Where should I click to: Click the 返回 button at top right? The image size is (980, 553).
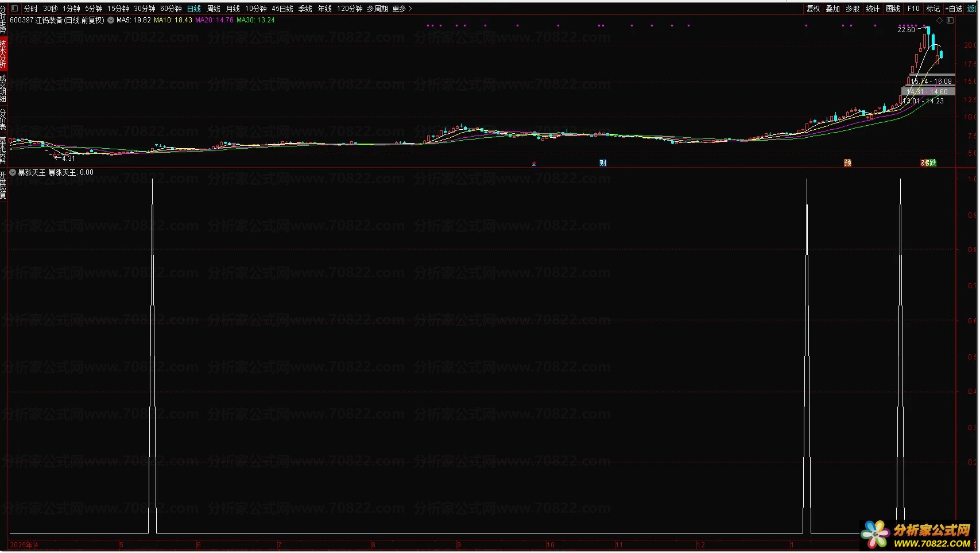(972, 9)
